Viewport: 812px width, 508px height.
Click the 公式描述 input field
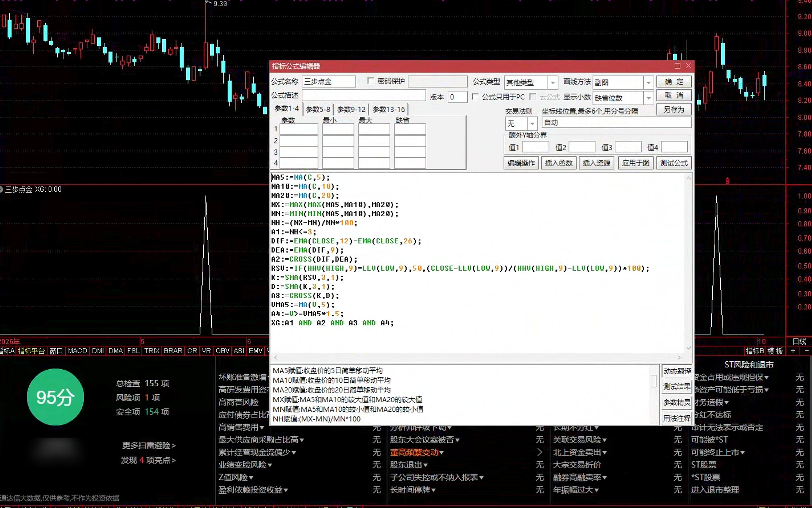[x=364, y=96]
